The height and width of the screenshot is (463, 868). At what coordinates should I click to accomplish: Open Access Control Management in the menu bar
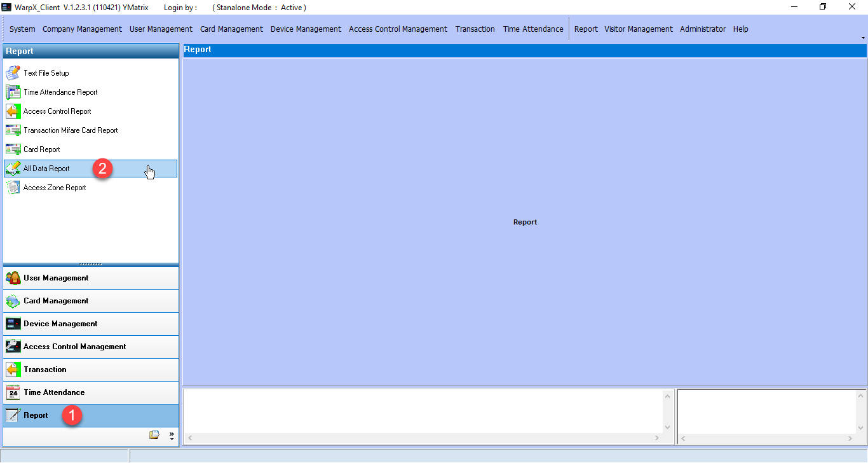click(x=398, y=29)
